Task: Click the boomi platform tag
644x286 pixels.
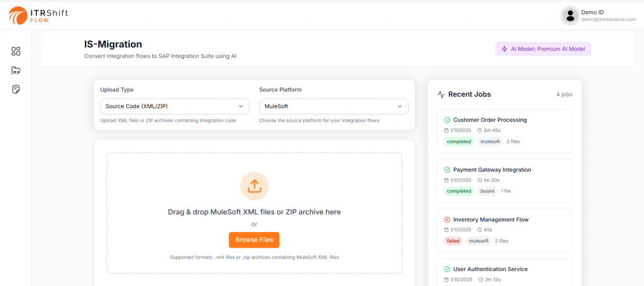Action: click(x=487, y=191)
